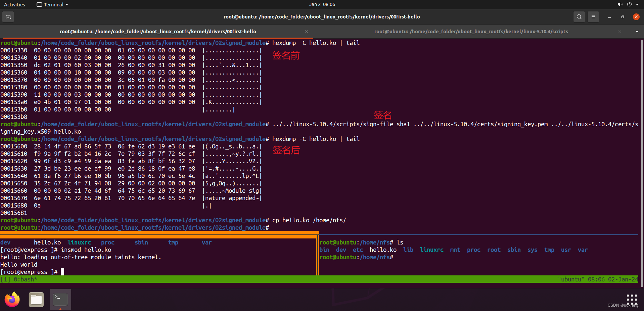Expand the tab list dropdown arrow
This screenshot has width=644, height=311.
point(637,32)
